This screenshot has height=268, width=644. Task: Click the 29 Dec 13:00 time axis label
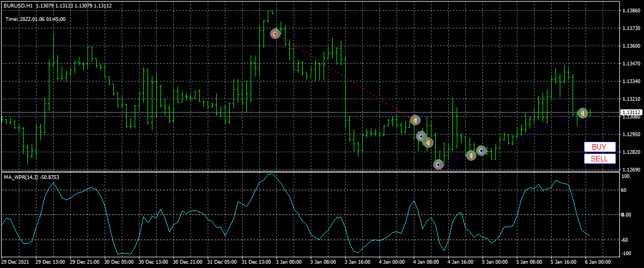50,262
